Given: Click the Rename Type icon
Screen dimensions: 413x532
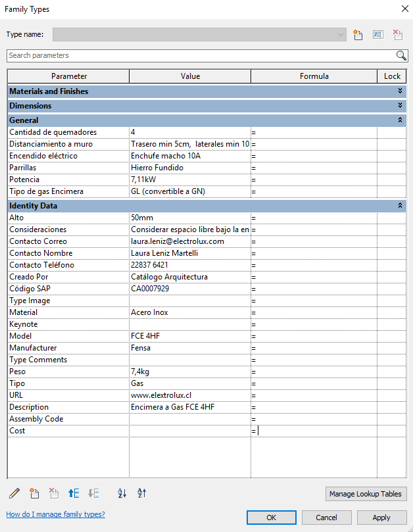Looking at the screenshot, I should pos(378,35).
